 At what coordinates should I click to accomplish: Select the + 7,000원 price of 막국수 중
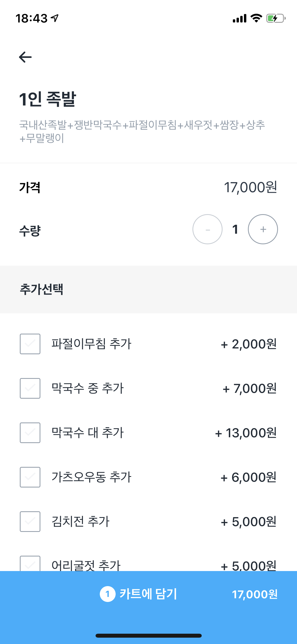(249, 389)
